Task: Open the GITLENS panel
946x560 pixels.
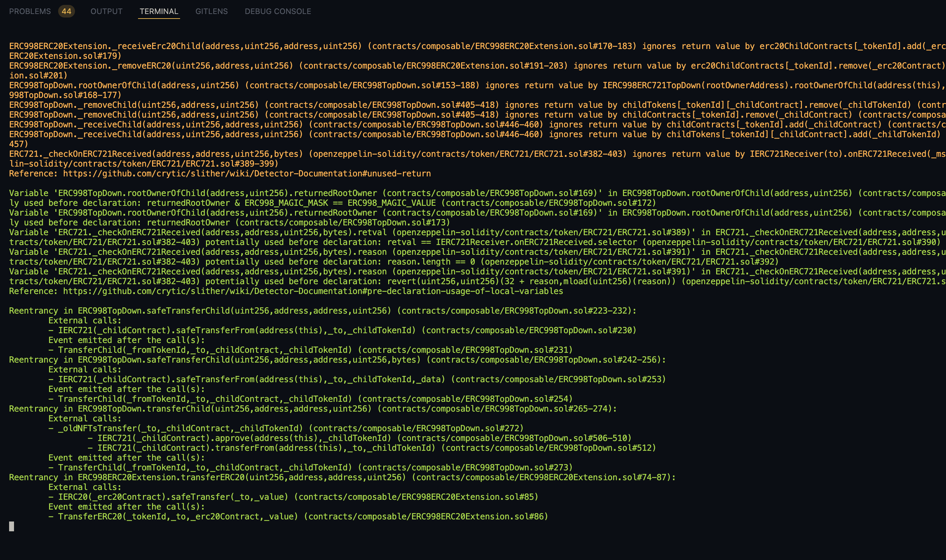Action: pos(210,11)
